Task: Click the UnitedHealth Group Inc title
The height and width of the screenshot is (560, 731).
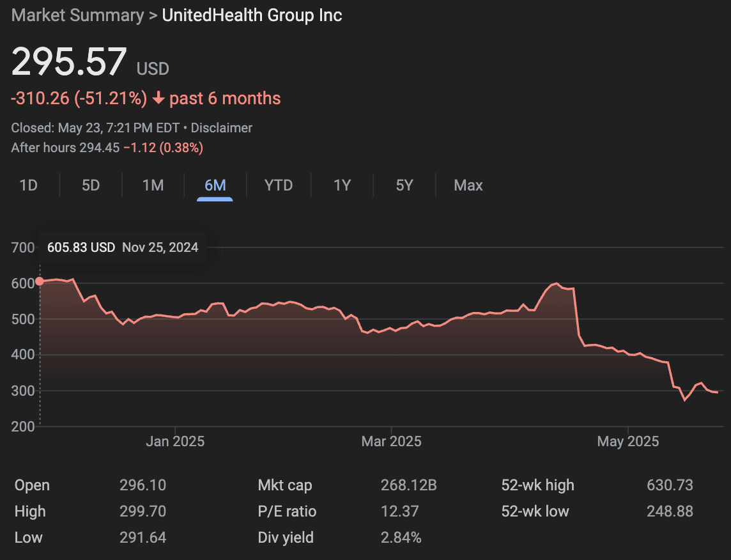Action: 252,15
